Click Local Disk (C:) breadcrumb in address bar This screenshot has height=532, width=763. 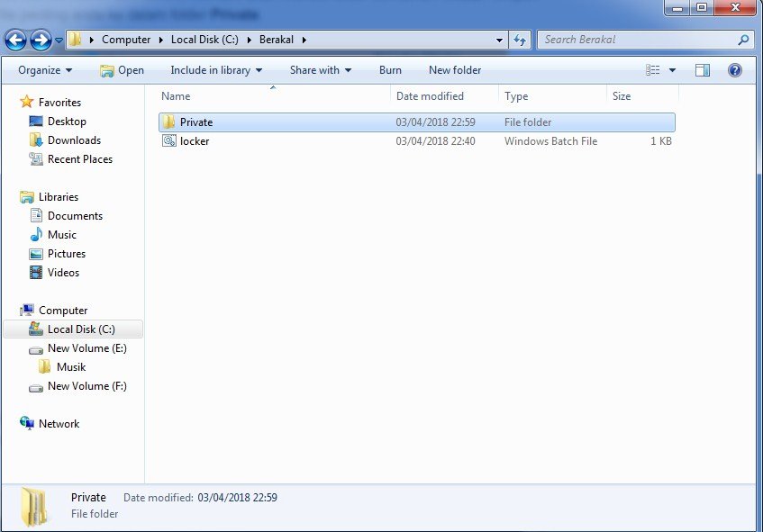pyautogui.click(x=204, y=40)
